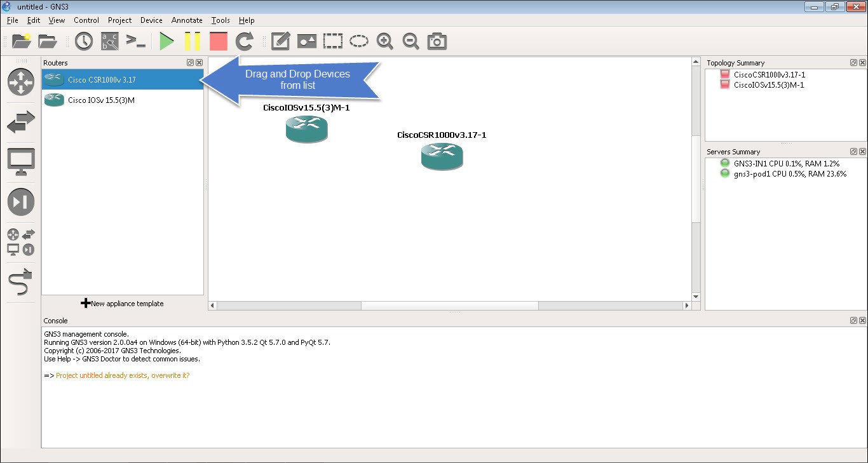This screenshot has width=868, height=463.
Task: Select Cisco IOSv 15.5(3)M in Routers list
Action: (123, 100)
